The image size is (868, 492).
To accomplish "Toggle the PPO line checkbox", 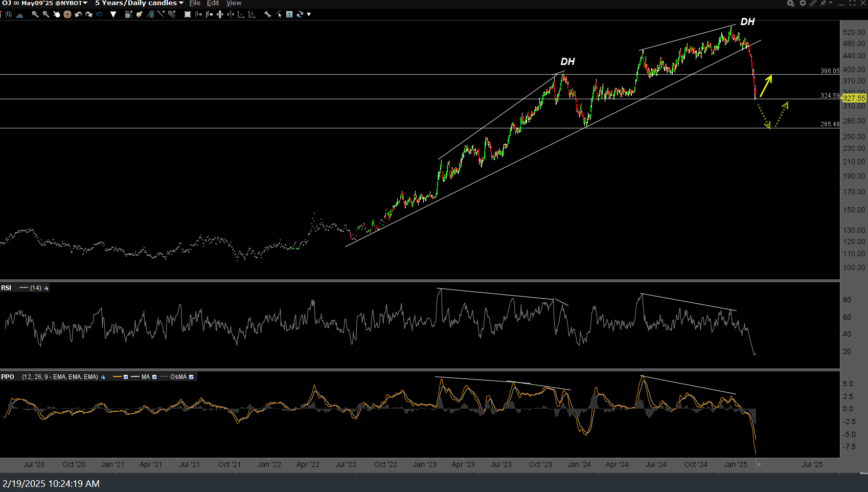I will [126, 377].
